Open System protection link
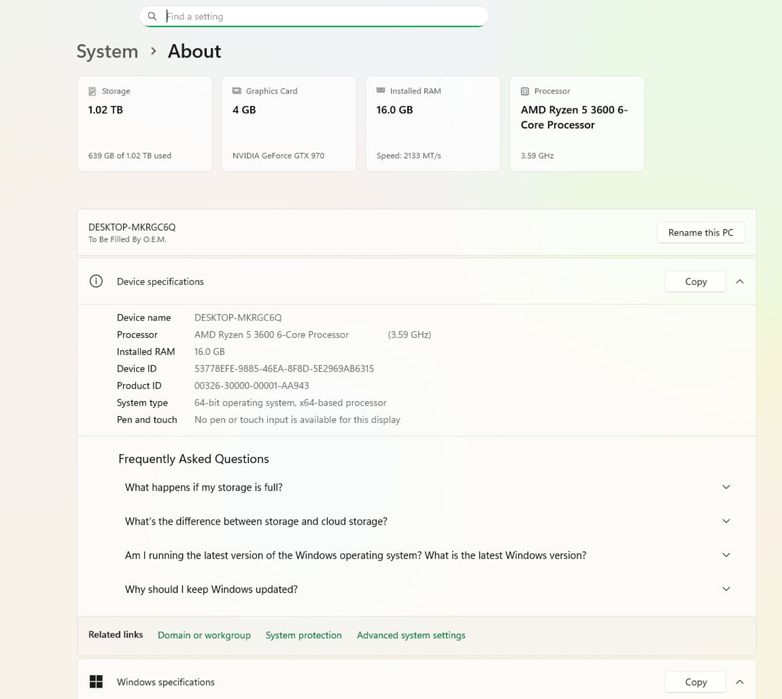The image size is (782, 699). (304, 635)
